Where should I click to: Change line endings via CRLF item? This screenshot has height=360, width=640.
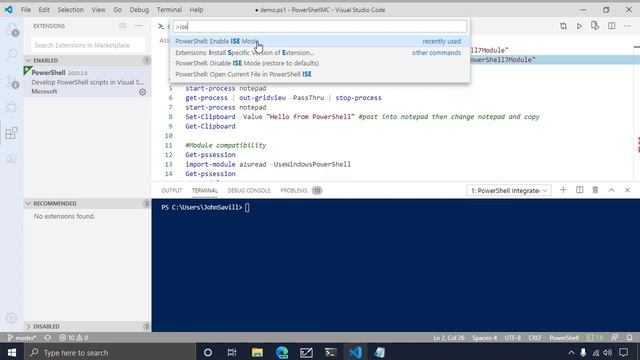click(535, 338)
